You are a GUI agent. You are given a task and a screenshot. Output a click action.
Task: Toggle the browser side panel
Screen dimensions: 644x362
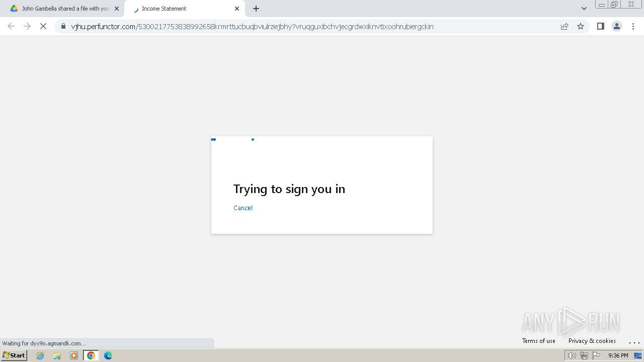click(x=600, y=27)
